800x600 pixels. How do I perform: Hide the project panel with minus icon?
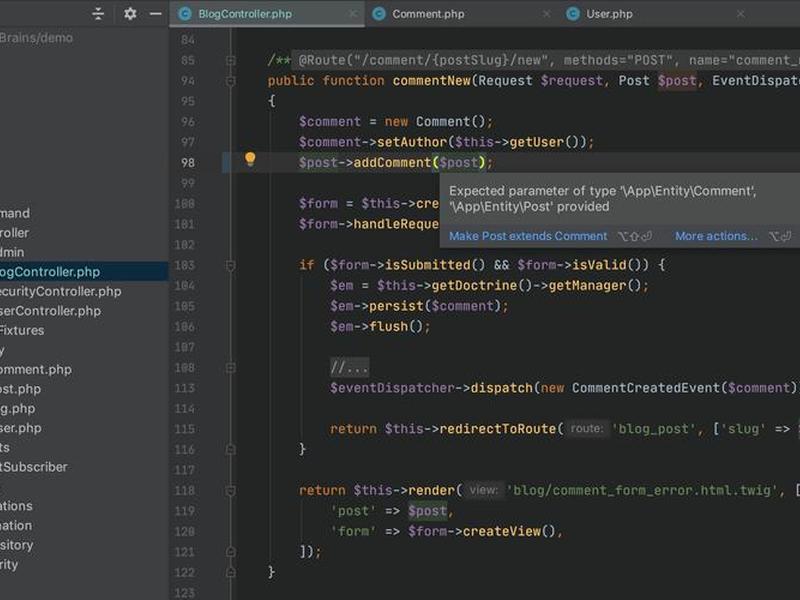156,14
